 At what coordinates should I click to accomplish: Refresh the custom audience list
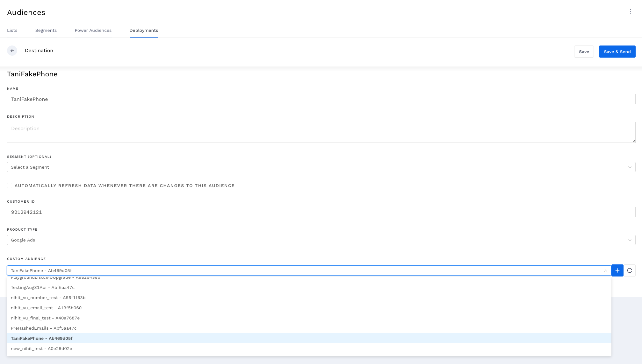[630, 270]
